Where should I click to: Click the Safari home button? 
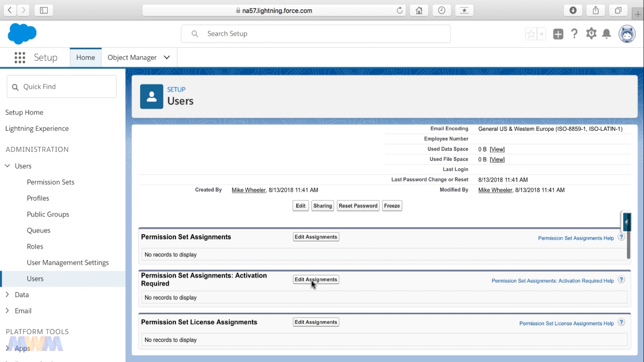pos(419,10)
